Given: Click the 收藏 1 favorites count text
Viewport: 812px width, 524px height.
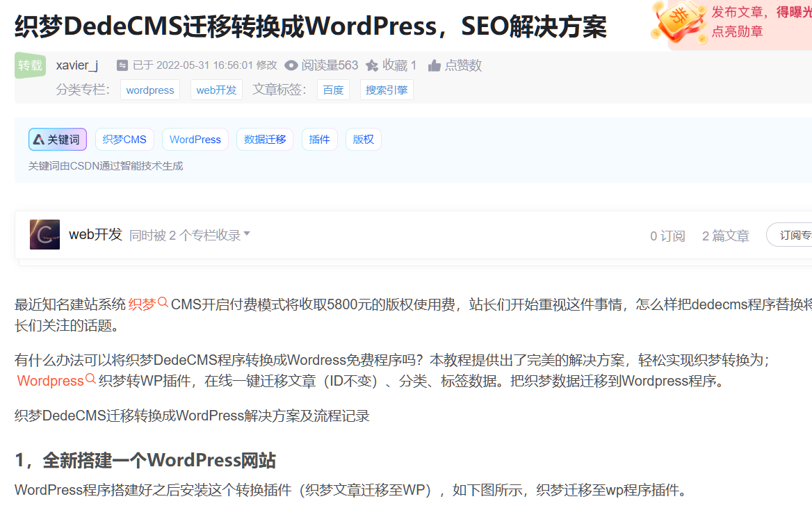Looking at the screenshot, I should point(399,65).
